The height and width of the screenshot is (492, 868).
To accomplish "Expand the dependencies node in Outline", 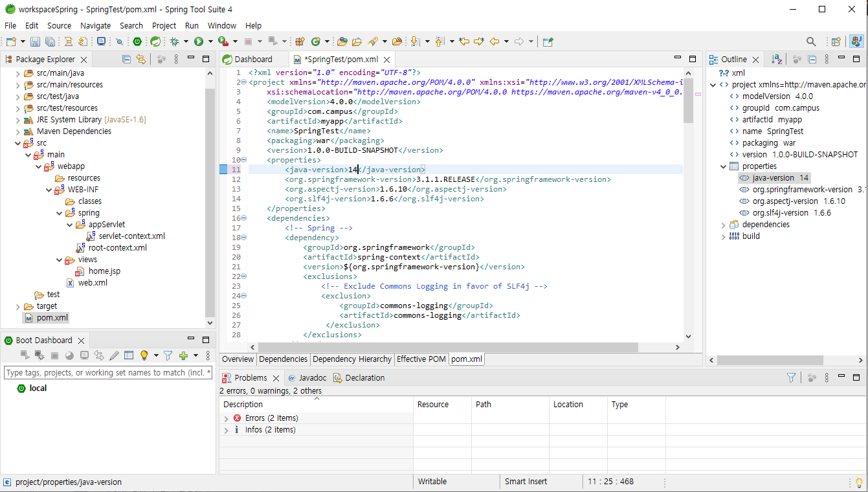I will coord(724,225).
